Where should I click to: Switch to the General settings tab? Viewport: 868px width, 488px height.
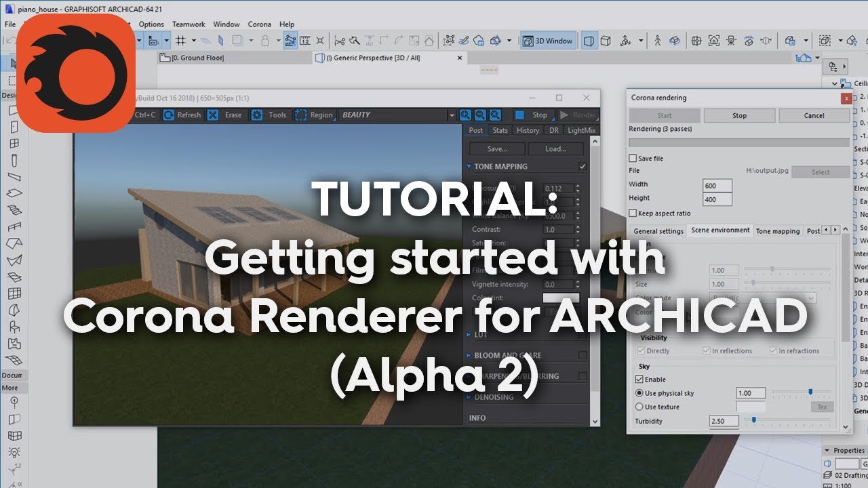pos(658,231)
